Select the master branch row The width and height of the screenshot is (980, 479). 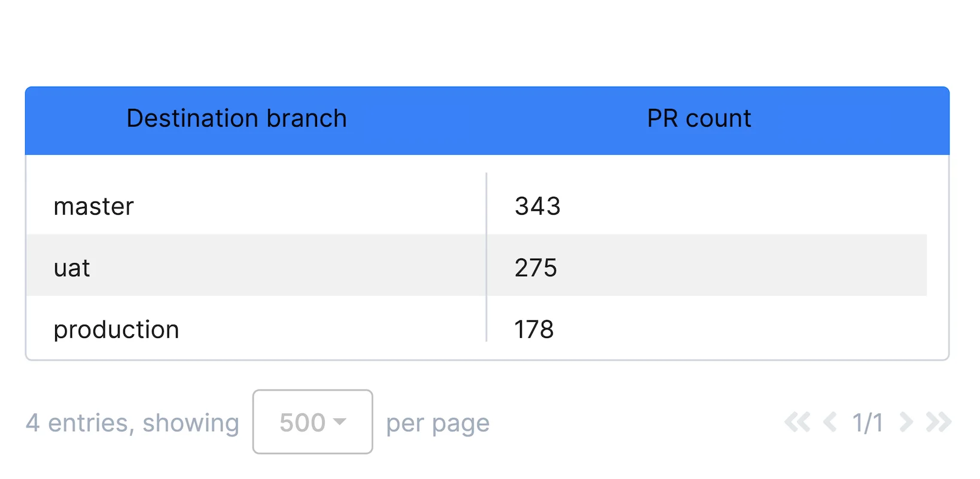pos(93,206)
